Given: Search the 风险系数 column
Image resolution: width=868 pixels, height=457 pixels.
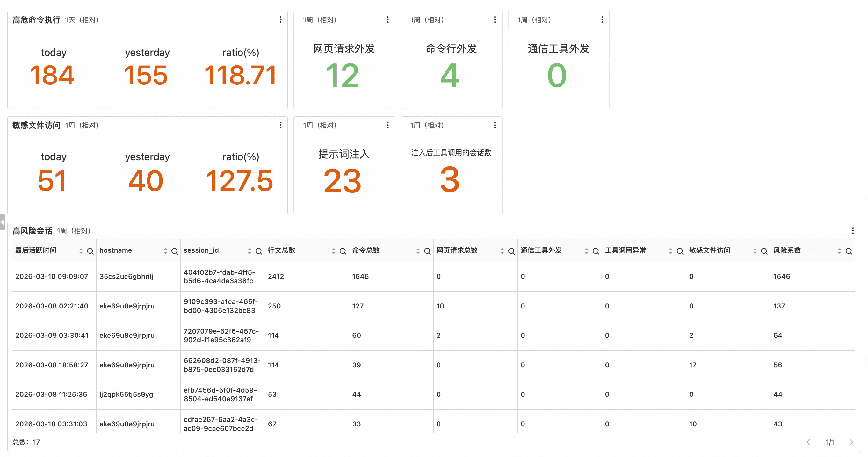Looking at the screenshot, I should [x=849, y=251].
